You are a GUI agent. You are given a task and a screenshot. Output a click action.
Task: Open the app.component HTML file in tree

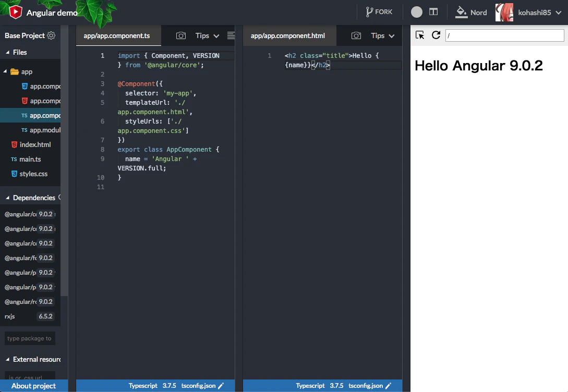(41, 101)
